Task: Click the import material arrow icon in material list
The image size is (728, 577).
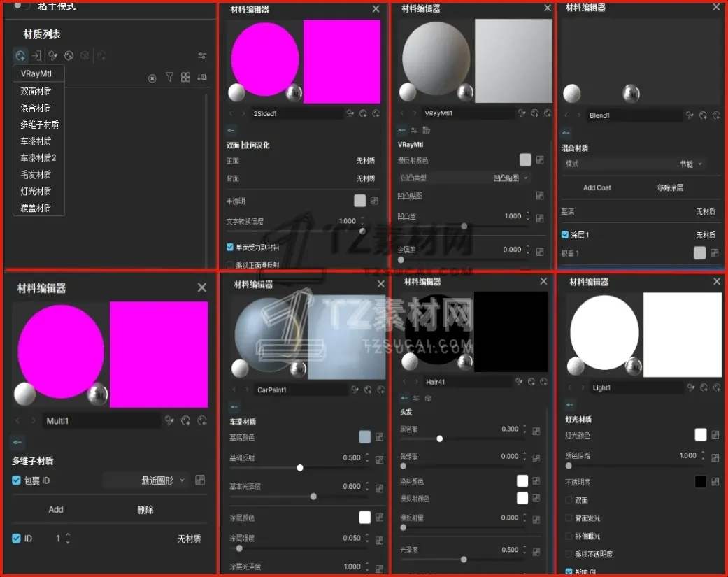Action: (36, 56)
